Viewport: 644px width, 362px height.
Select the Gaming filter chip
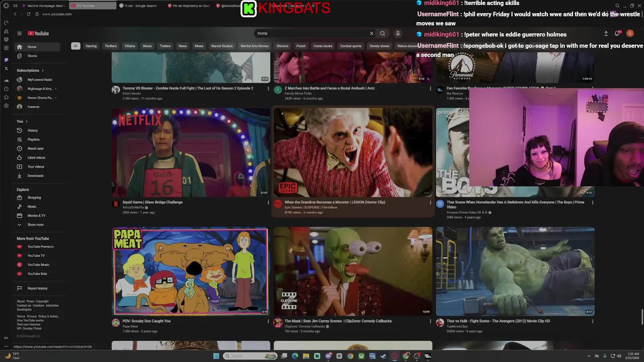click(x=91, y=46)
